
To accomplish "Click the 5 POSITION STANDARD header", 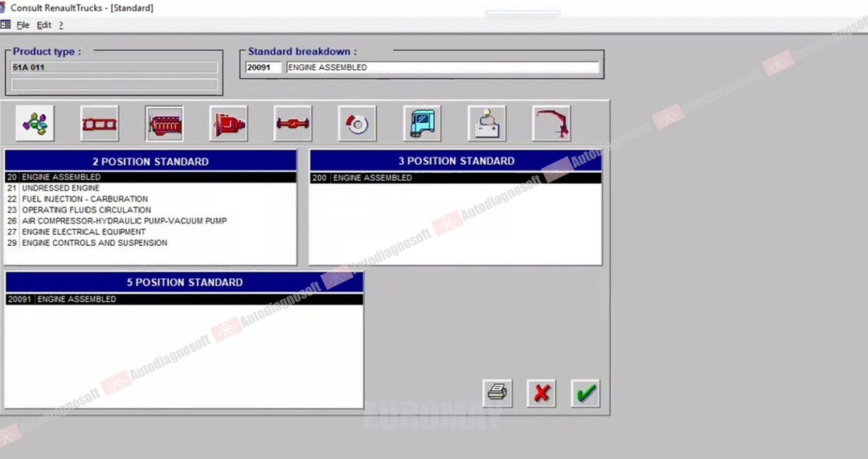I will (184, 282).
